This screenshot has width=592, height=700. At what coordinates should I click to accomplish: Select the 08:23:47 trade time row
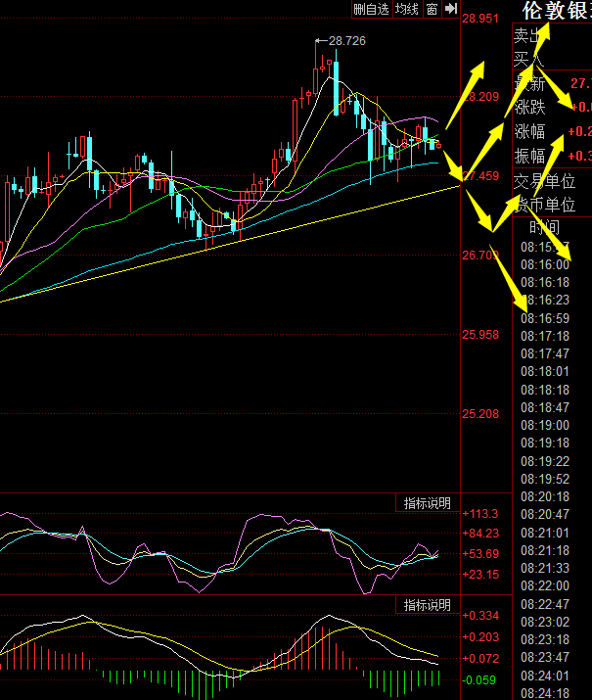[x=545, y=657]
